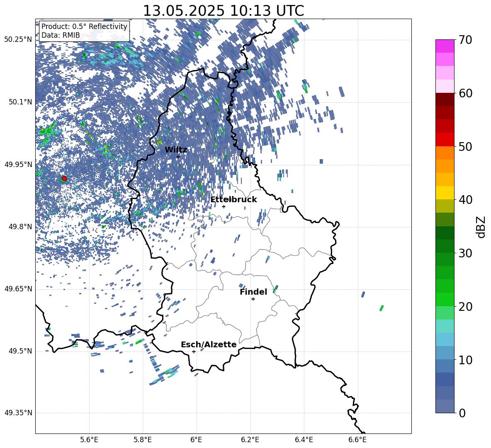Click the 60 dBZ colorbar label
The height and width of the screenshot is (448, 491).
click(466, 93)
